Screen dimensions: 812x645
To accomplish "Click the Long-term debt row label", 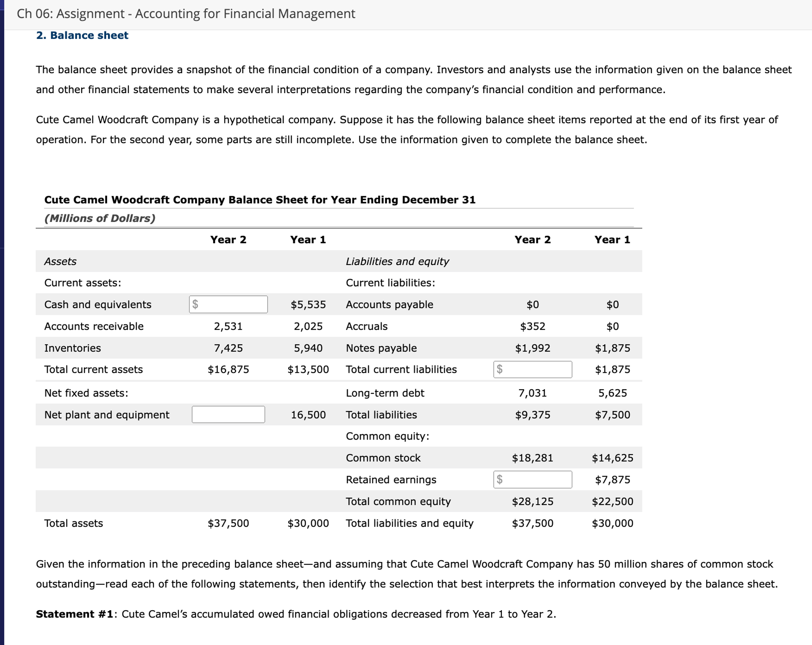I will click(x=385, y=392).
